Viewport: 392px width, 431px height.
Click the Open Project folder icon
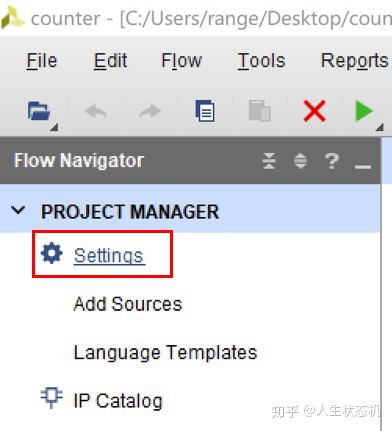(39, 111)
